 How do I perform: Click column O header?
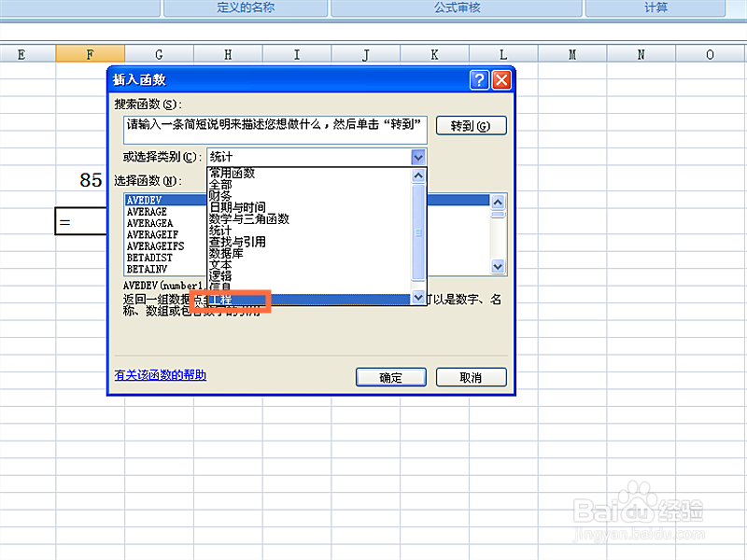[711, 54]
